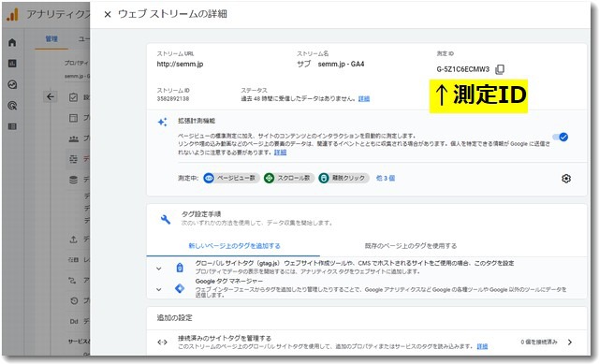Click the enhanced measurement sparkle icon
Image resolution: width=599 pixels, height=364 pixels.
[162, 122]
